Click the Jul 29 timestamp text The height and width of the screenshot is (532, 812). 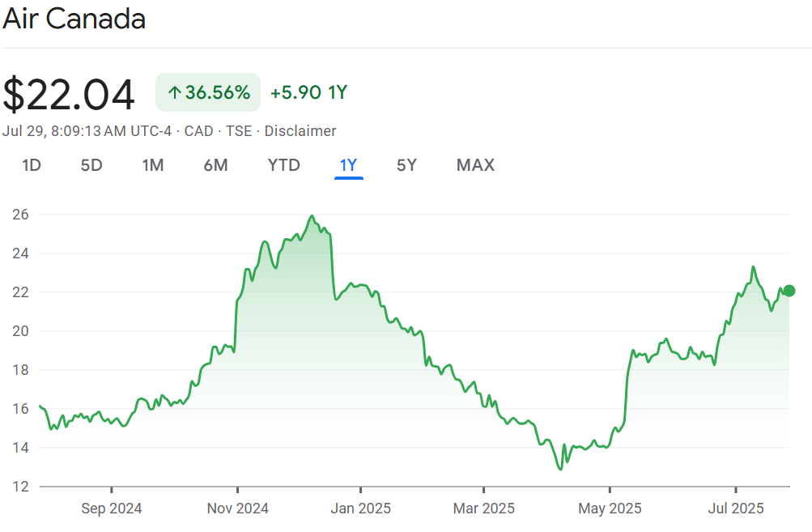click(87, 131)
